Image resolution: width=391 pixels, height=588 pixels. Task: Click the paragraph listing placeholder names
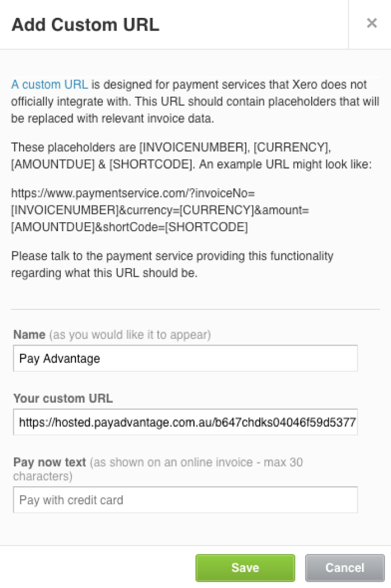pyautogui.click(x=192, y=156)
